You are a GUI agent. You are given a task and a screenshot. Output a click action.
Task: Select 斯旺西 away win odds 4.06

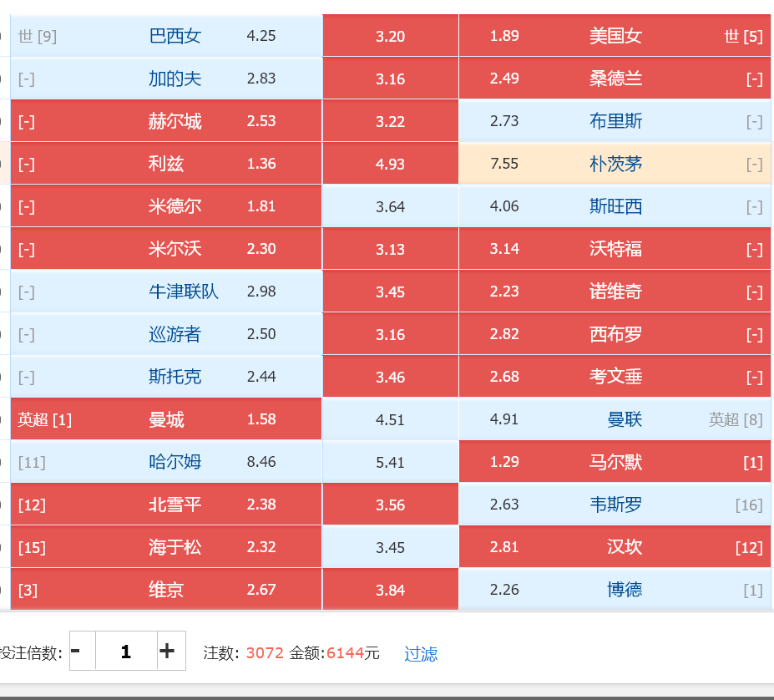coord(615,206)
